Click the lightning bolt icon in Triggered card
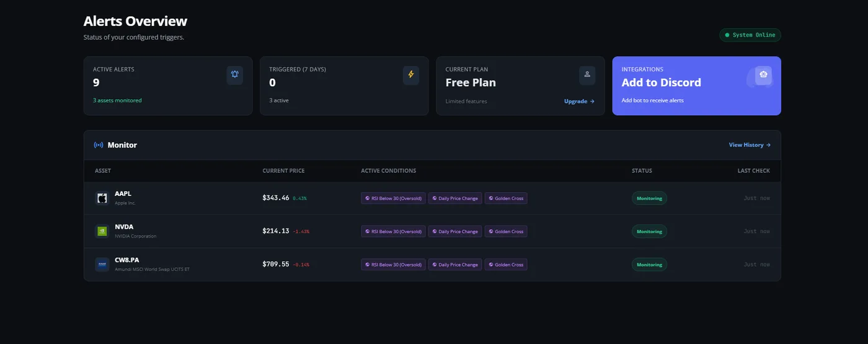The image size is (868, 344). click(x=410, y=74)
